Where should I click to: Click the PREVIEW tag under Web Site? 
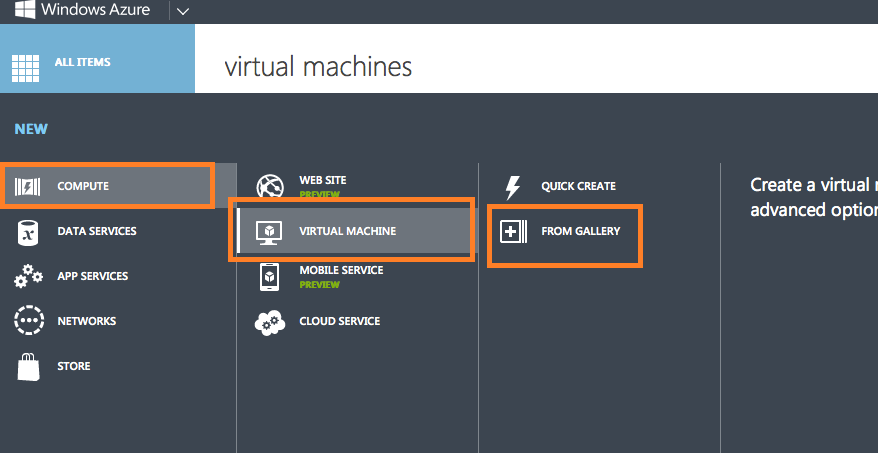[320, 195]
